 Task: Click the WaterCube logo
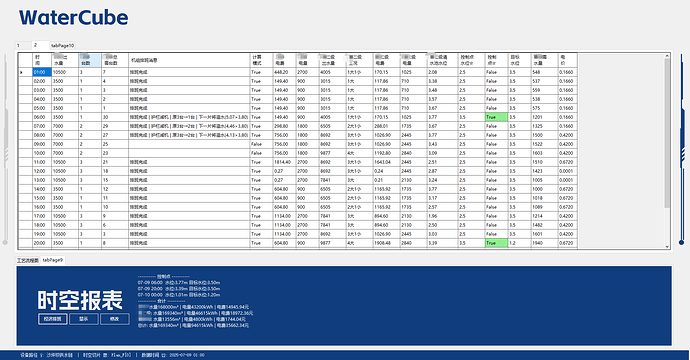click(x=73, y=18)
